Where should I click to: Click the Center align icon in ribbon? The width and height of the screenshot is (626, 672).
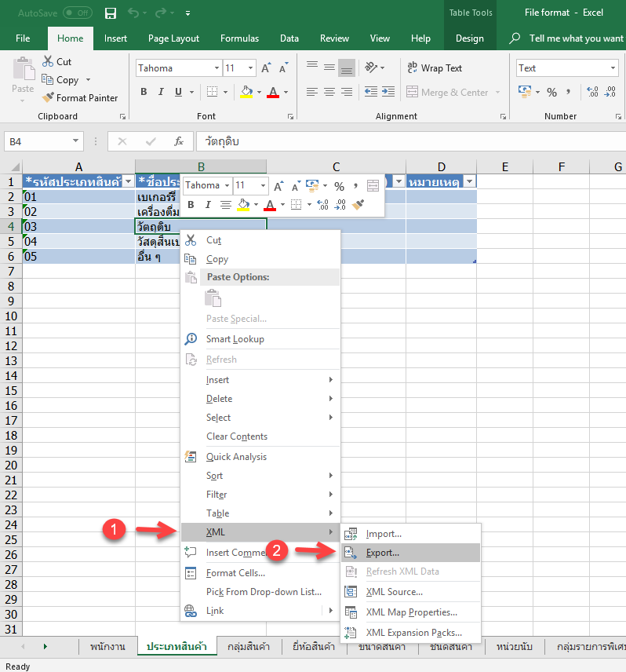click(x=329, y=92)
